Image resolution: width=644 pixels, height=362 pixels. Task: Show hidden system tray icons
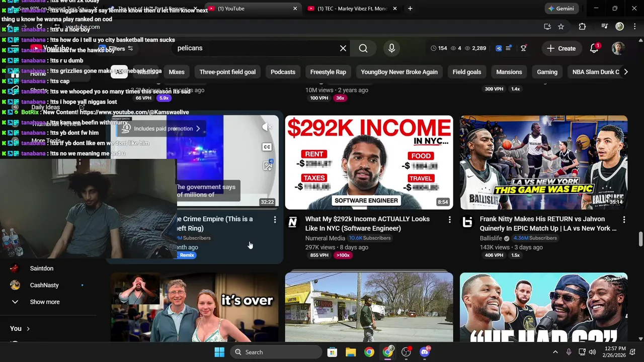(x=555, y=352)
